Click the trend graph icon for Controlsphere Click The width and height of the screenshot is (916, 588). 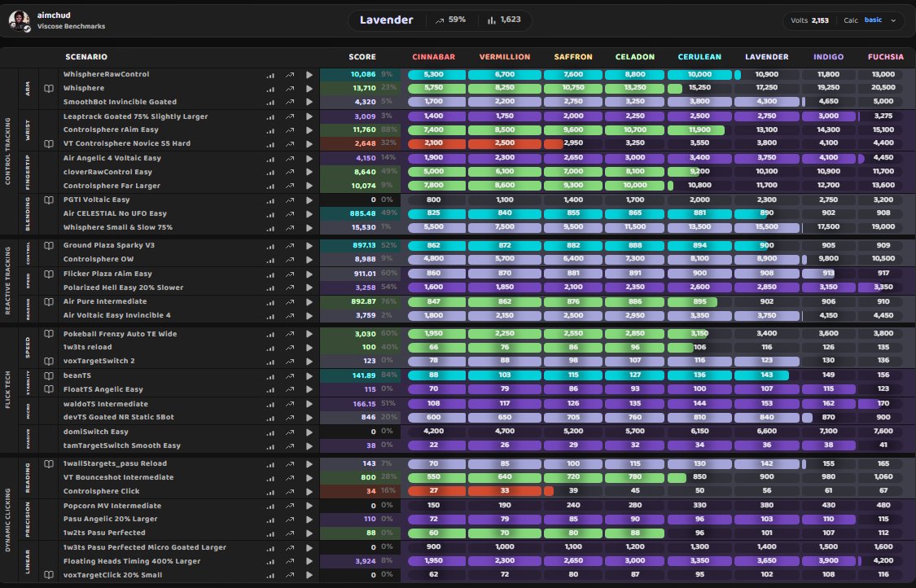(289, 492)
